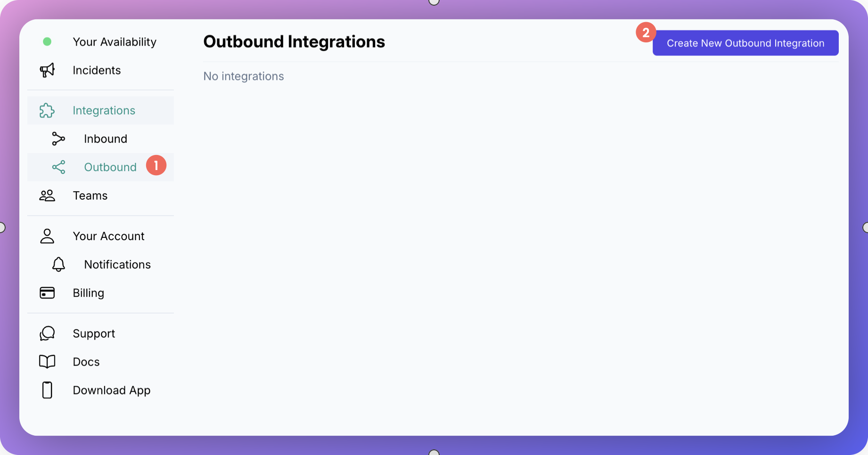
Task: Click the Download App phone icon
Action: pyautogui.click(x=47, y=390)
